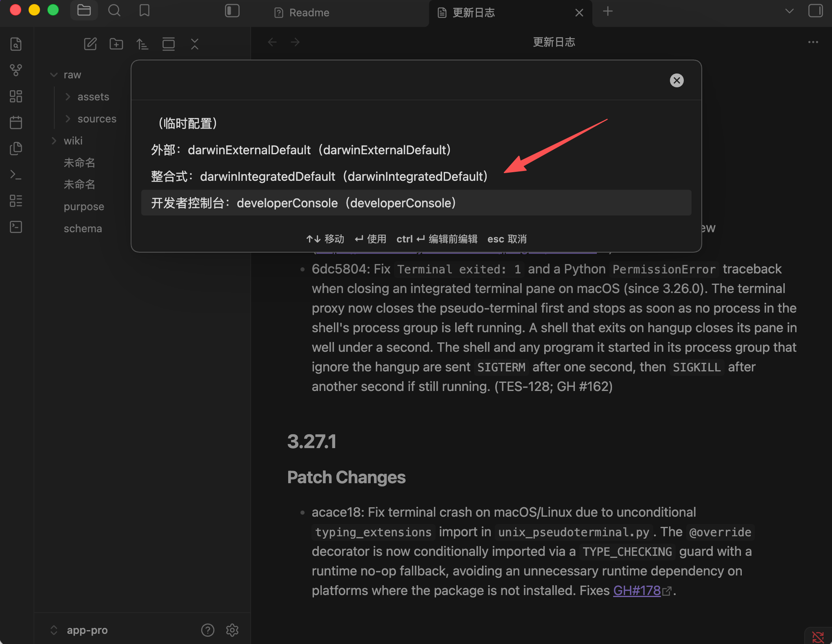Image resolution: width=832 pixels, height=644 pixels.
Task: Open the first 未命名 note
Action: 80,162
